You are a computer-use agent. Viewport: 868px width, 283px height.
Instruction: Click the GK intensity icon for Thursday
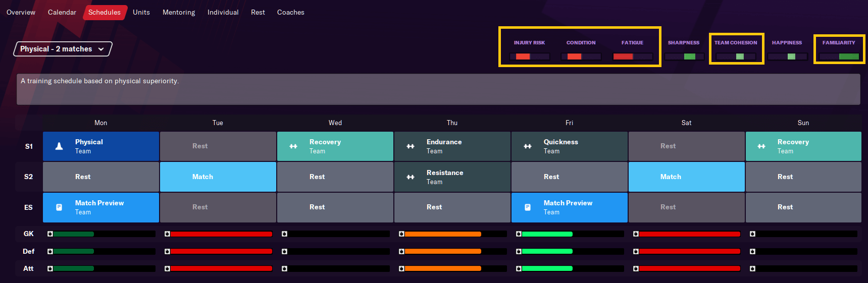pyautogui.click(x=401, y=234)
